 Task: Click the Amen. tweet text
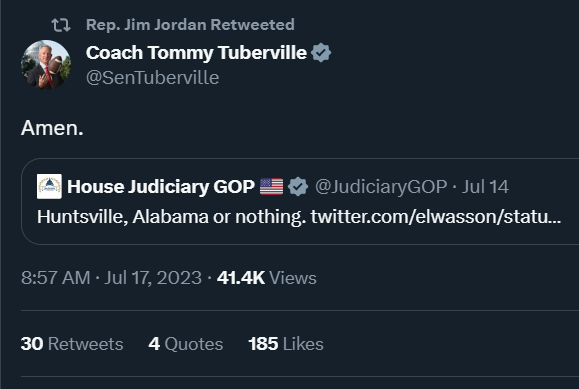pos(52,128)
